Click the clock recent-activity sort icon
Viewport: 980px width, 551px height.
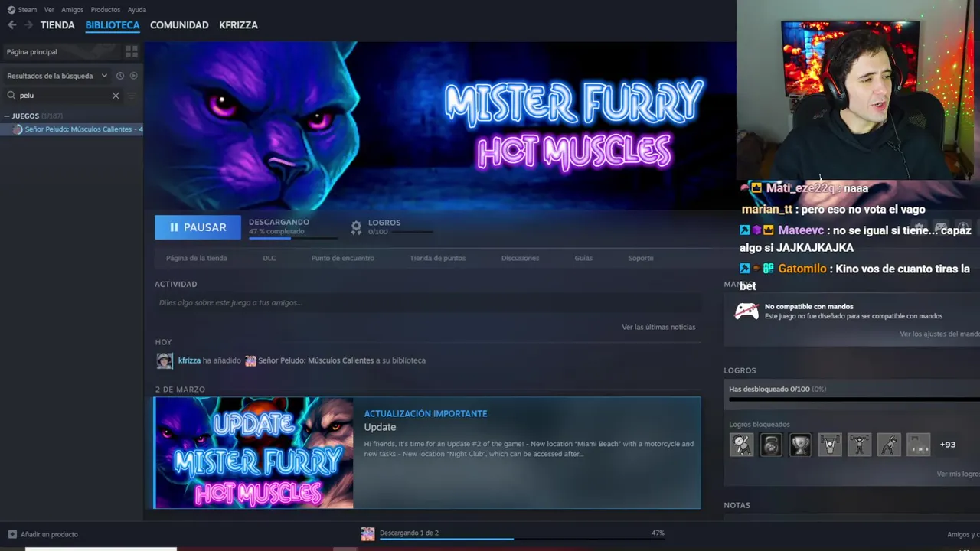[120, 76]
